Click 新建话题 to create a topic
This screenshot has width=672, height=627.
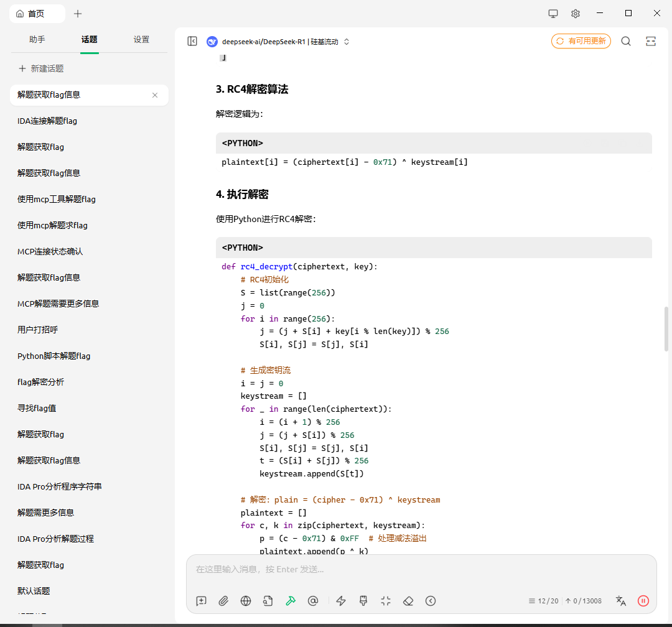tap(41, 68)
